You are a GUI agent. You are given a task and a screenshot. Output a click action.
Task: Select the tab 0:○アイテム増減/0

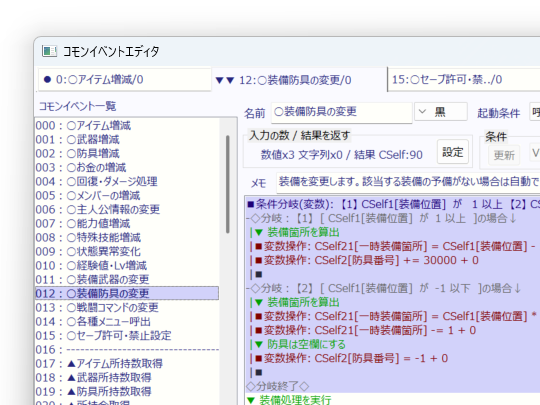(x=124, y=80)
